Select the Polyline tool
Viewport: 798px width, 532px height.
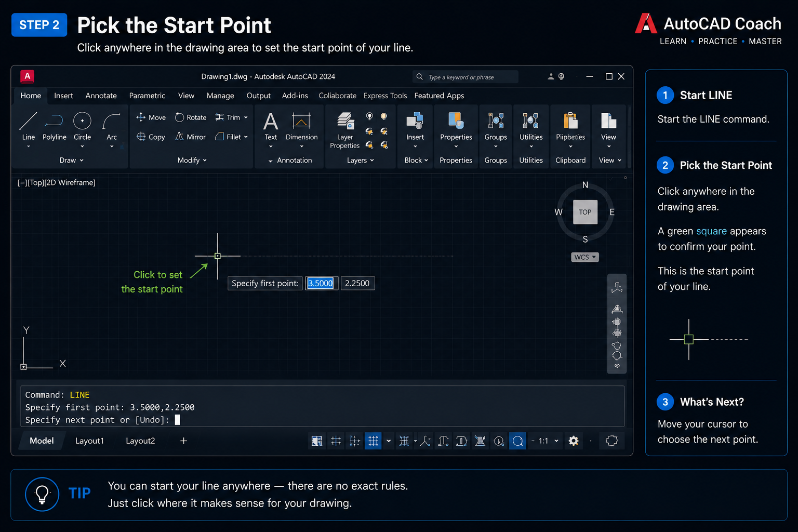click(54, 126)
